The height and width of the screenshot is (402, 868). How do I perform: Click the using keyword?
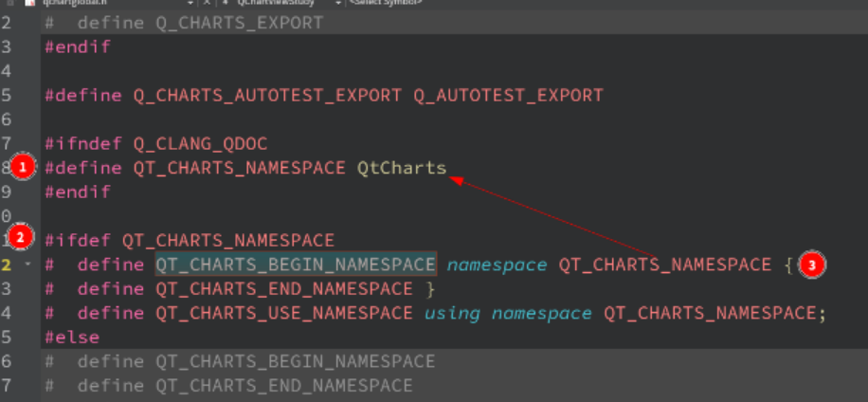[452, 313]
